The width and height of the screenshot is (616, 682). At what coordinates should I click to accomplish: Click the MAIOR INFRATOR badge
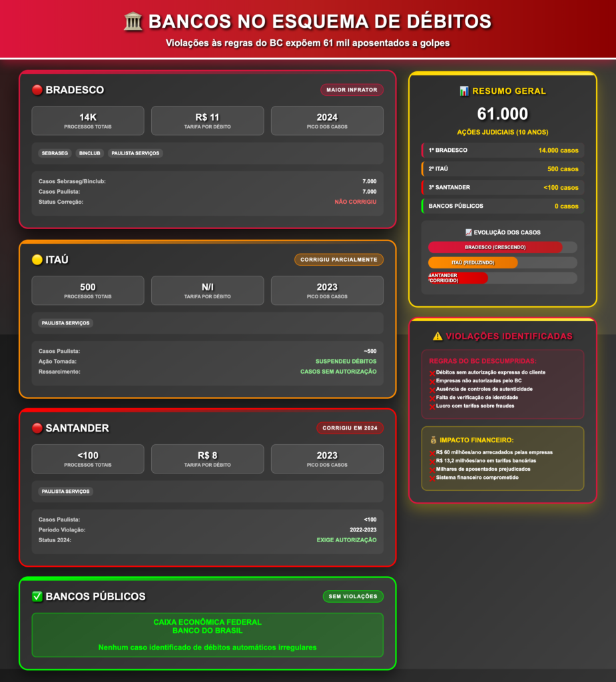(x=352, y=90)
